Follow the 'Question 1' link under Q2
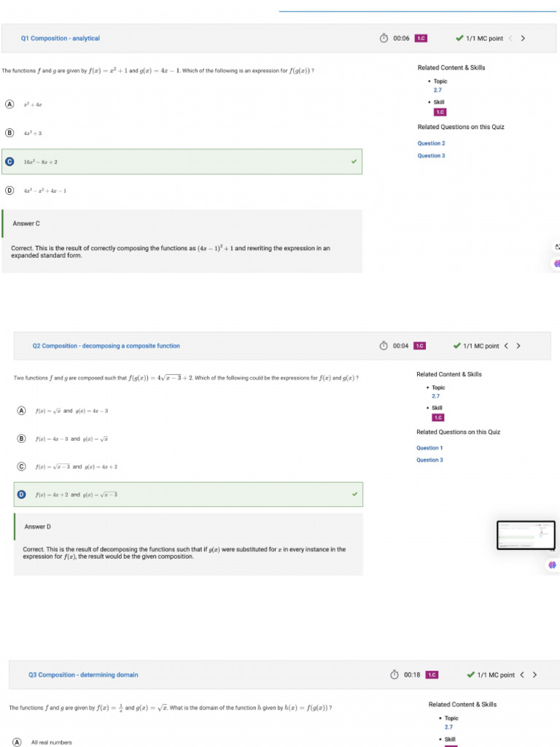This screenshot has height=747, width=560. click(x=429, y=448)
